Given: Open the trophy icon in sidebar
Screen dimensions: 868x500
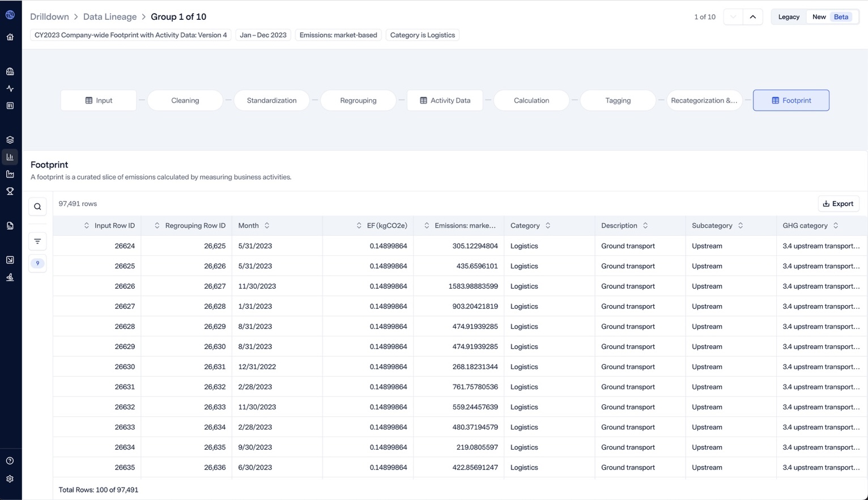Looking at the screenshot, I should [x=10, y=191].
